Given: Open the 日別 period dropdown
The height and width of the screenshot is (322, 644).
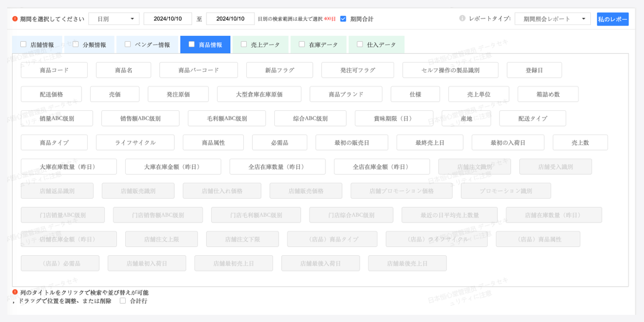Looking at the screenshot, I should (113, 19).
